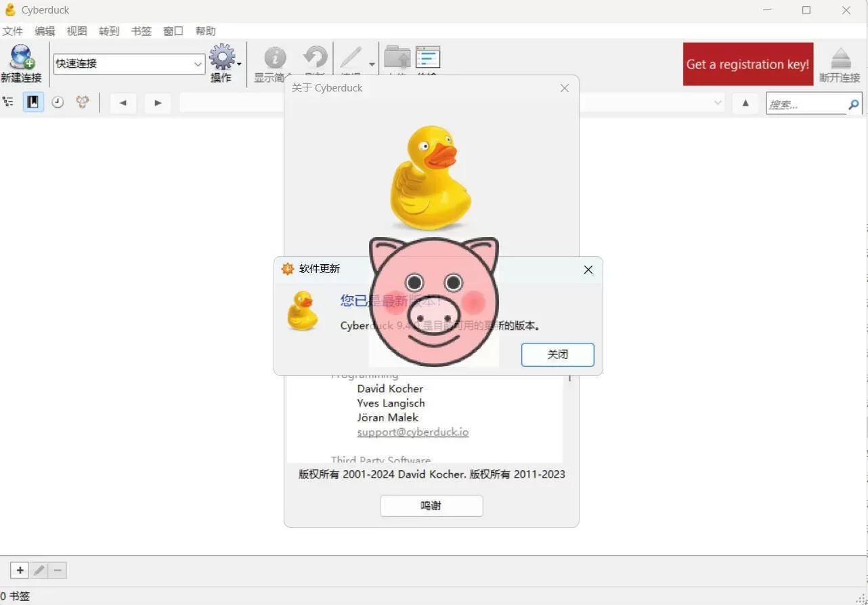Image resolution: width=868 pixels, height=605 pixels.
Task: Click the 0 bookmarks (0 书签) status text
Action: [x=15, y=596]
